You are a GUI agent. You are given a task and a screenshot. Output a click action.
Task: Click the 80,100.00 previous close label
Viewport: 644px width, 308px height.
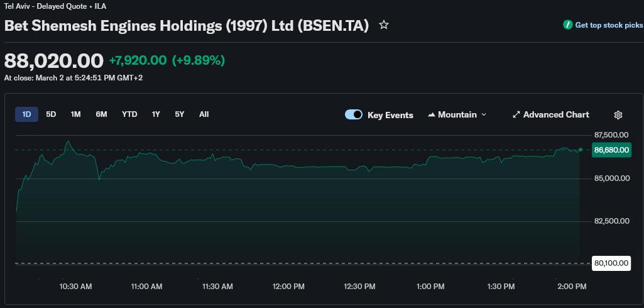point(611,263)
